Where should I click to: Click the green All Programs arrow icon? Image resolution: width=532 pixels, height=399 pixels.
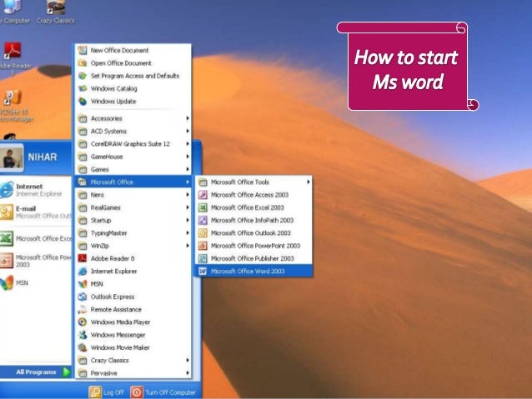[67, 372]
